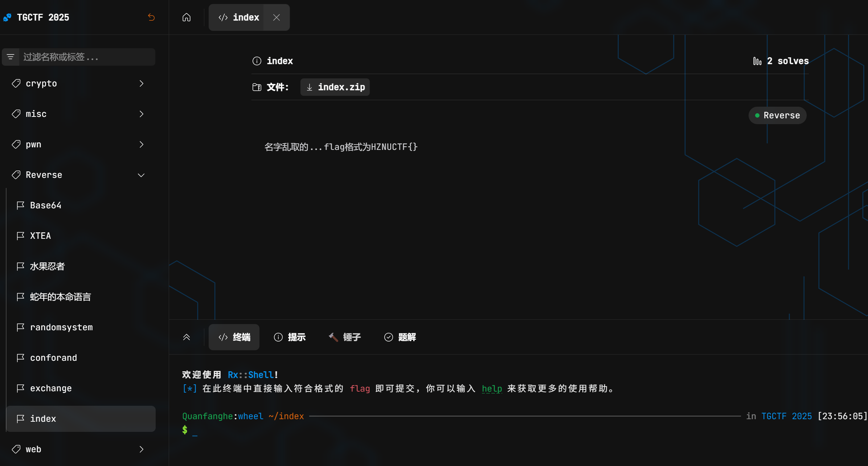Click the help link in the terminal
Screen dimensions: 868x466
pyautogui.click(x=492, y=388)
